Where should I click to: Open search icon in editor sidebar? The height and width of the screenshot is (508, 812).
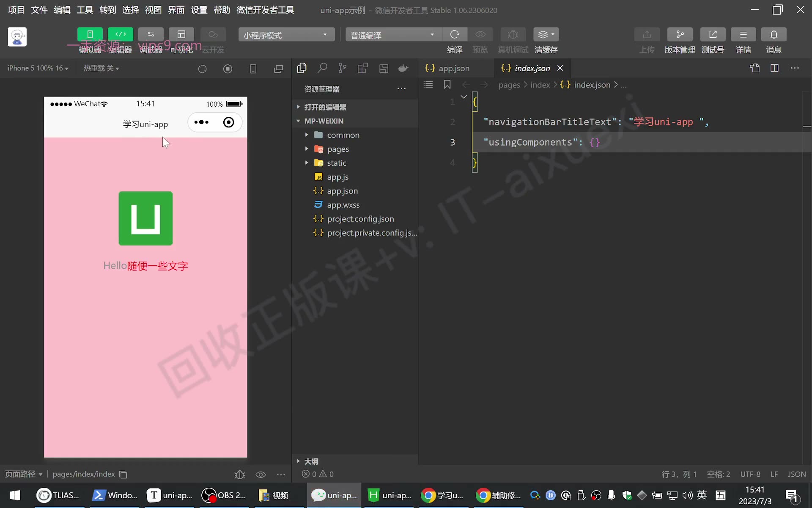[x=322, y=68]
